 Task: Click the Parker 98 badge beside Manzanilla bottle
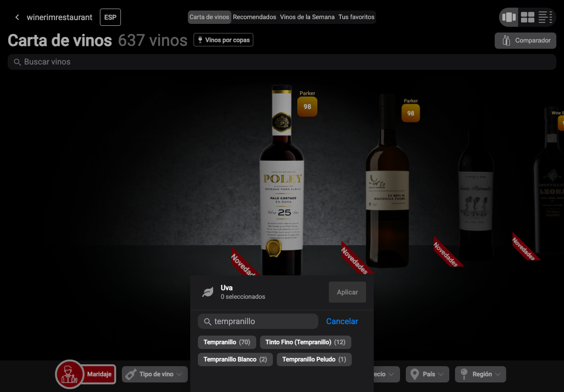[x=411, y=113]
